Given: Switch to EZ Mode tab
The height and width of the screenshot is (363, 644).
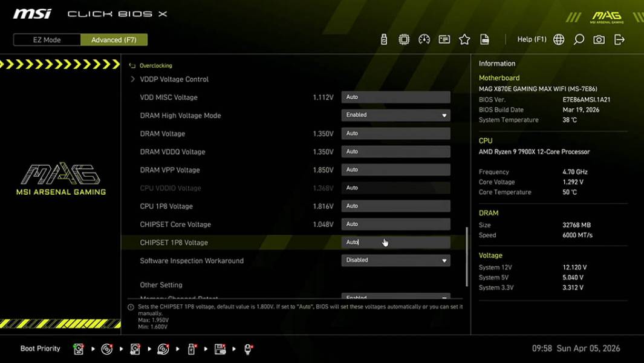Looking at the screenshot, I should (45, 39).
